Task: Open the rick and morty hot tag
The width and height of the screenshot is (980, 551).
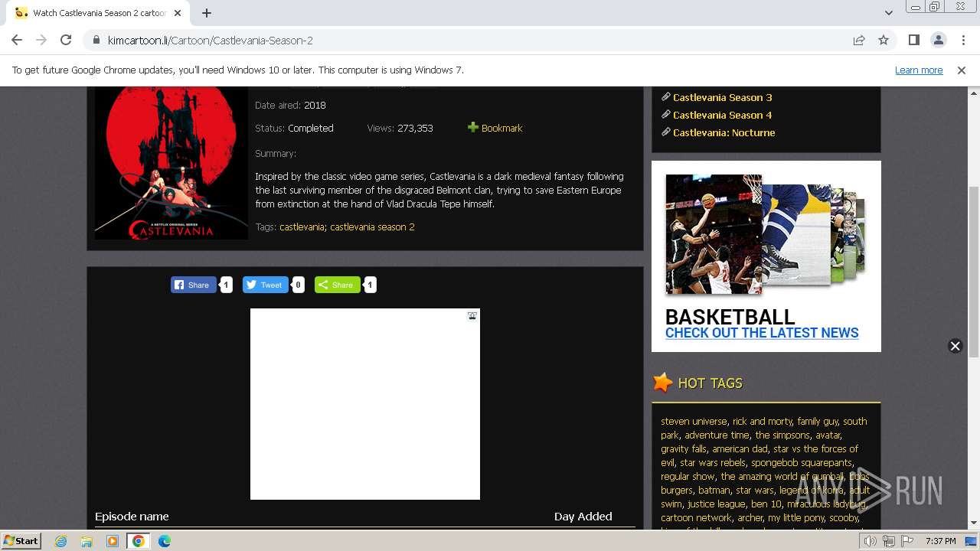Action: pos(762,421)
